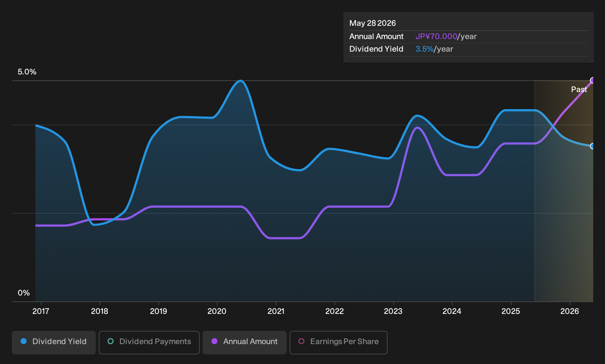Click the 2020 x-axis label
Image resolution: width=605 pixels, height=364 pixels.
click(x=217, y=311)
